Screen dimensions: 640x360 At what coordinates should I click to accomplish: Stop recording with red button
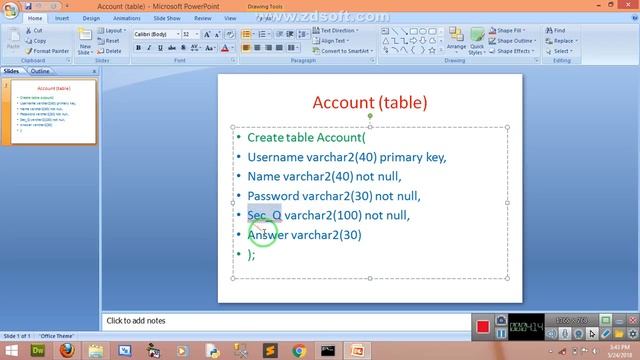point(483,327)
